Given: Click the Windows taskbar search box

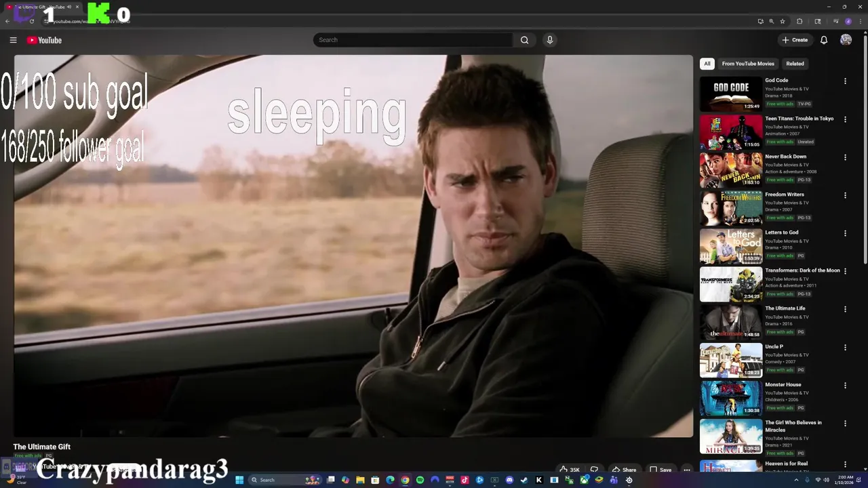Looking at the screenshot, I should [285, 480].
